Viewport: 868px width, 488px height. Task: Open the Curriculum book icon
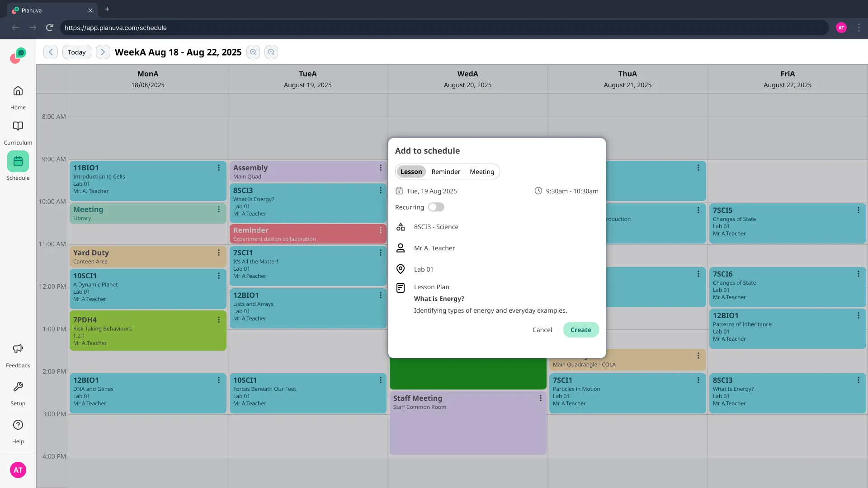(x=18, y=127)
